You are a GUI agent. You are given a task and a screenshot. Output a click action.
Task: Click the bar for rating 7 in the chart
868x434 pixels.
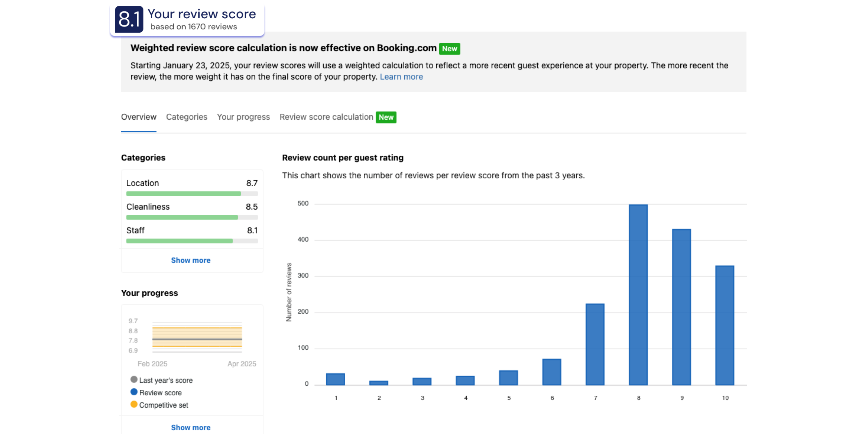(595, 344)
